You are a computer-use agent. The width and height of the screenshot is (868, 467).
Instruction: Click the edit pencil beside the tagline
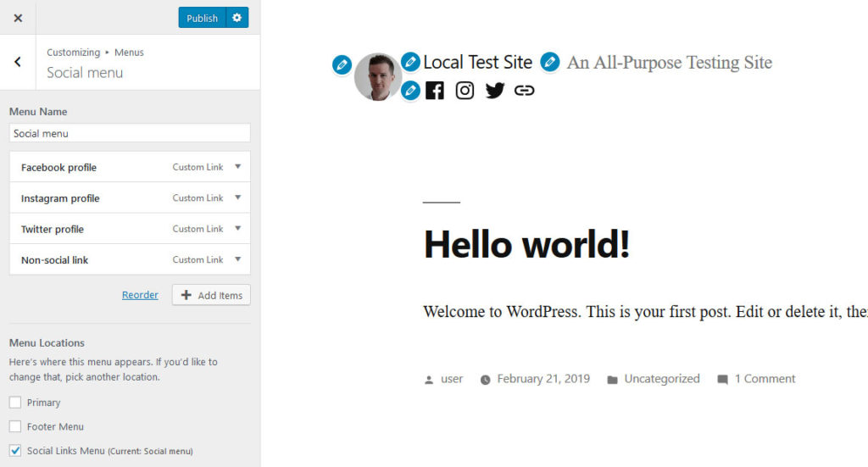[550, 62]
